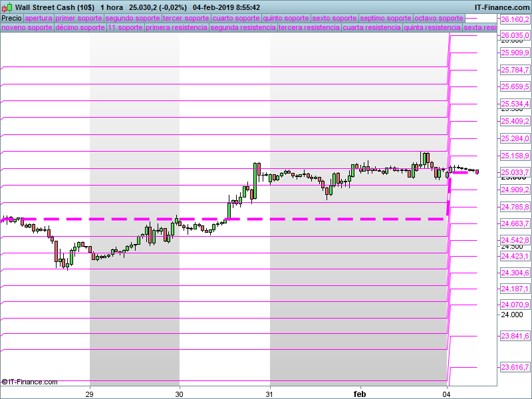
Task: Click price level label 24.187,1
Action: click(515, 289)
